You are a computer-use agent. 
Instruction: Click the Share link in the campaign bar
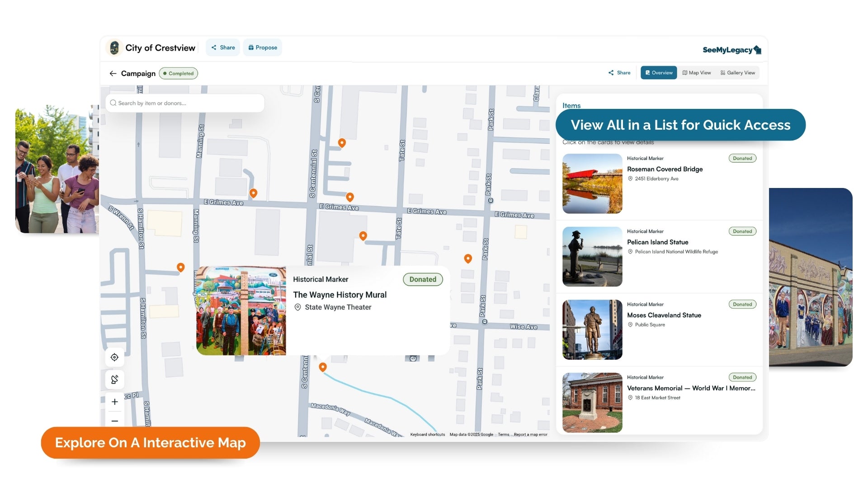(x=619, y=73)
